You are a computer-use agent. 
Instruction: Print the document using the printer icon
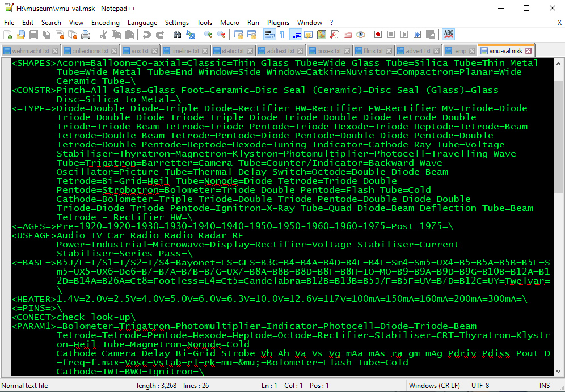point(86,35)
